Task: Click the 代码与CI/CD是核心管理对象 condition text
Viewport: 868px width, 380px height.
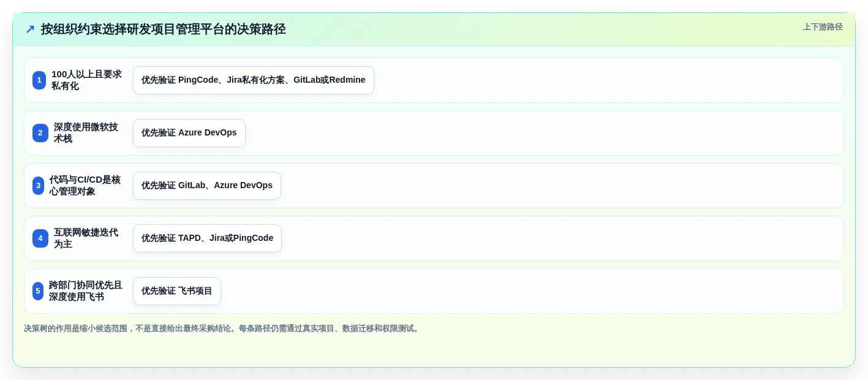Action: (85, 186)
